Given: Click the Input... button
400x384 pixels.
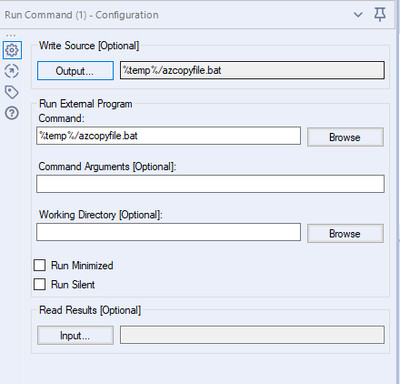Looking at the screenshot, I should point(75,335).
